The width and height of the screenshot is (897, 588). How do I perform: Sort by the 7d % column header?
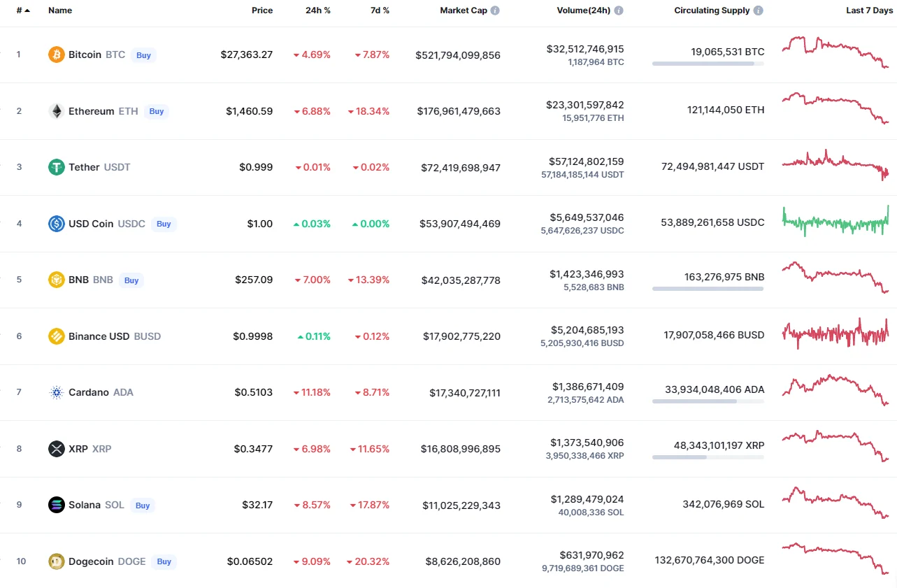[380, 10]
